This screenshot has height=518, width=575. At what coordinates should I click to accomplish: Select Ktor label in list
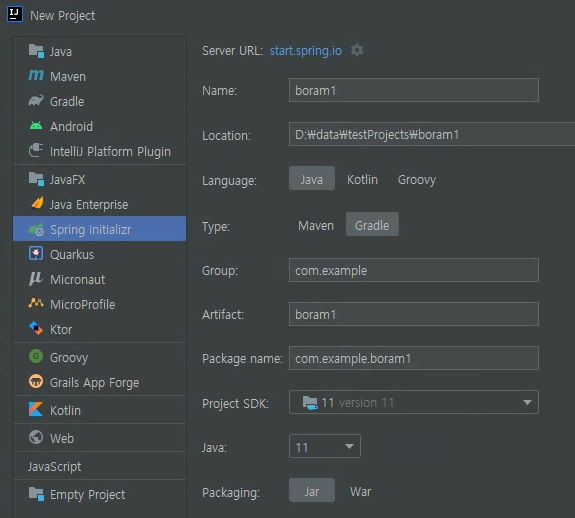click(x=61, y=330)
